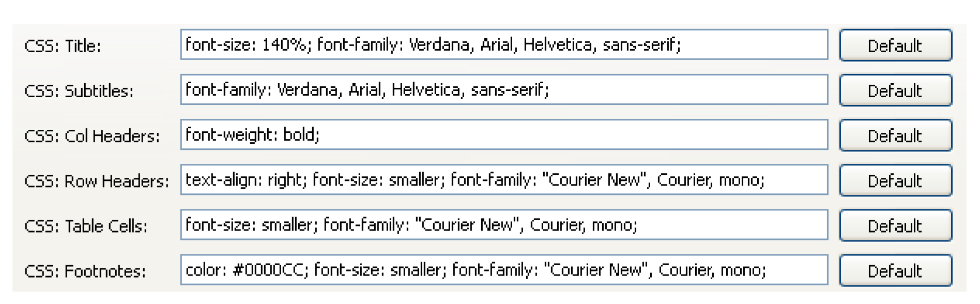The width and height of the screenshot is (980, 304).
Task: Click the CSS Footnotes input field
Action: pos(504,270)
